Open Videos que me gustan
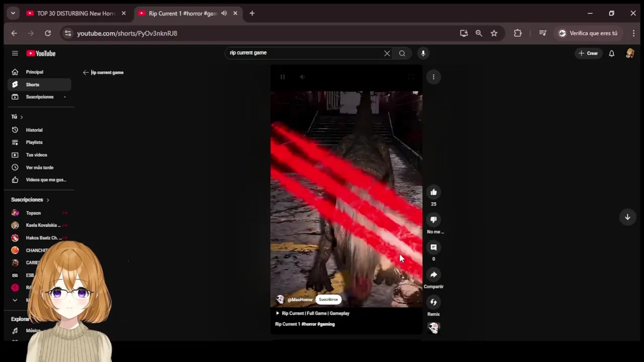644x362 pixels. tap(39, 180)
